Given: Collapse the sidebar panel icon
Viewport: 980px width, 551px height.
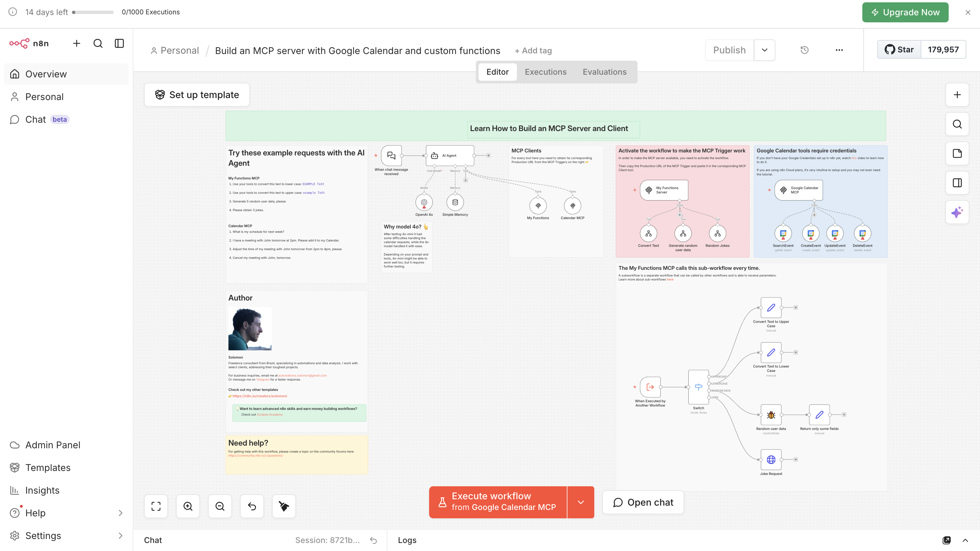Looking at the screenshot, I should click(x=119, y=43).
